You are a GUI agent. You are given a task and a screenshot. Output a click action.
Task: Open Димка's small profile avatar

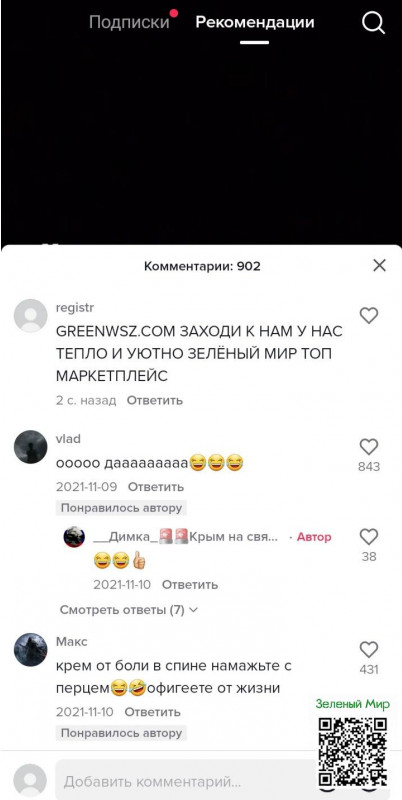pos(74,537)
